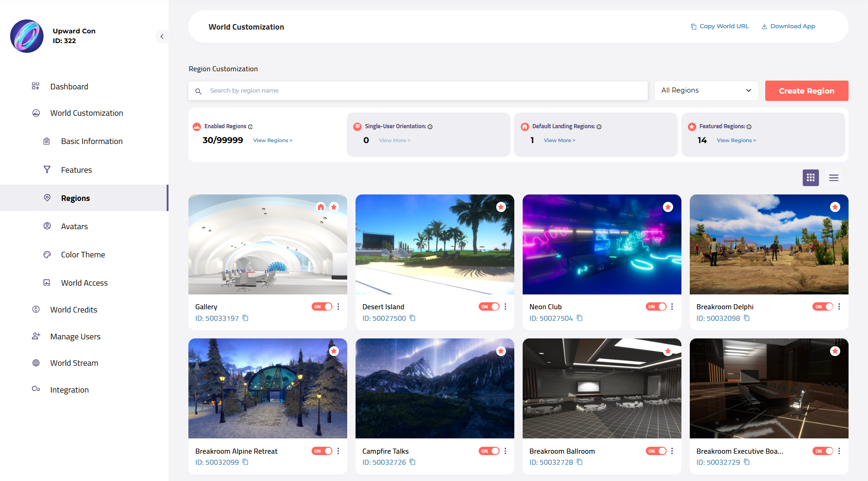Click the featured star on Gallery thumbnail

coord(334,207)
